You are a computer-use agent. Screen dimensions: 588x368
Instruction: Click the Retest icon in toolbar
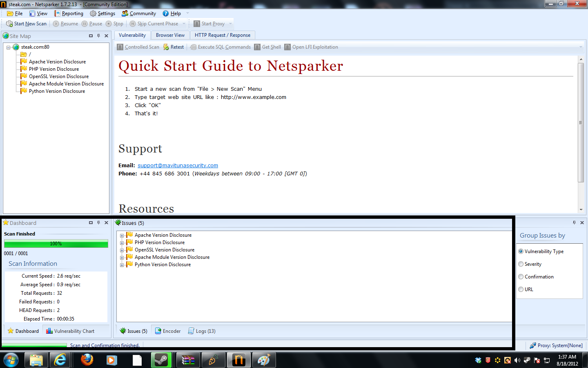click(x=166, y=47)
